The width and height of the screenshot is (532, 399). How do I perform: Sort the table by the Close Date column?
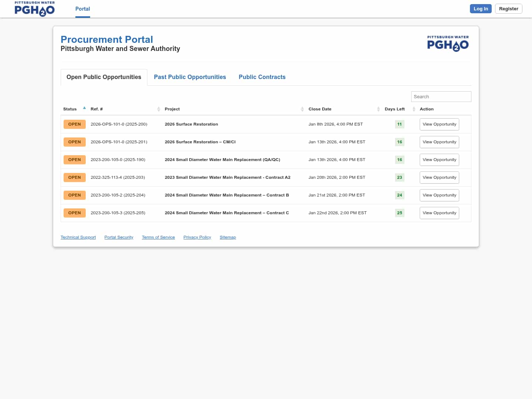click(320, 109)
